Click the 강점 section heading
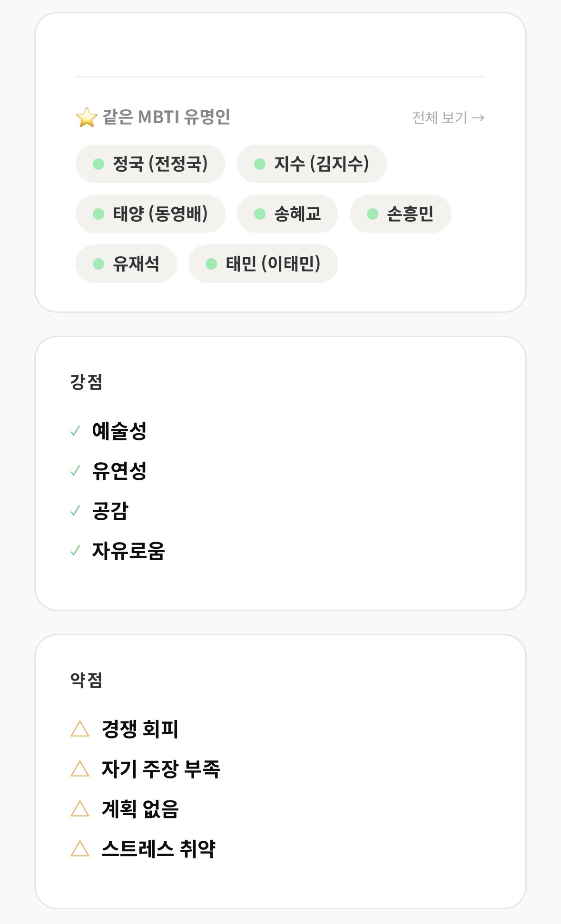561x924 pixels. pos(86,382)
